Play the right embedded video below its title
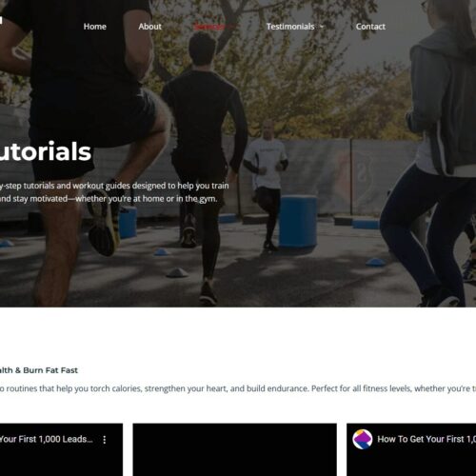This screenshot has width=476, height=476. (411, 465)
